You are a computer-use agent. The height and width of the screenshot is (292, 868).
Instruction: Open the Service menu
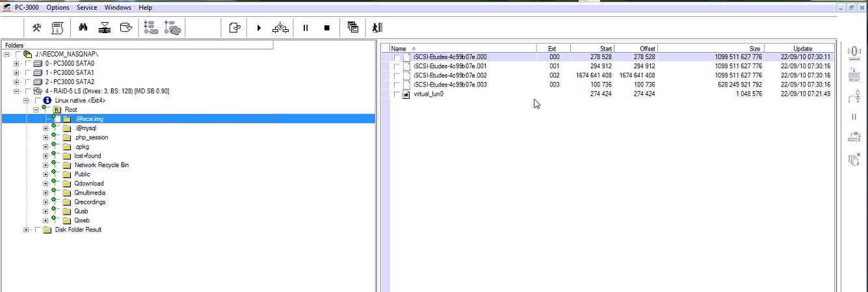87,7
